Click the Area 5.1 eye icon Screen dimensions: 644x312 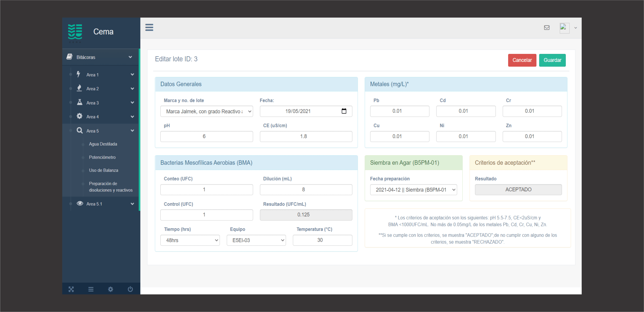pyautogui.click(x=80, y=203)
